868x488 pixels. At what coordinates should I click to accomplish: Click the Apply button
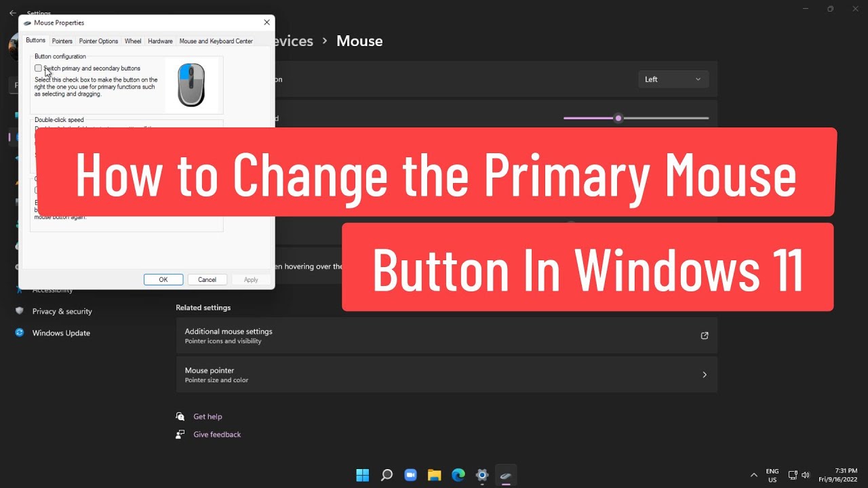251,280
